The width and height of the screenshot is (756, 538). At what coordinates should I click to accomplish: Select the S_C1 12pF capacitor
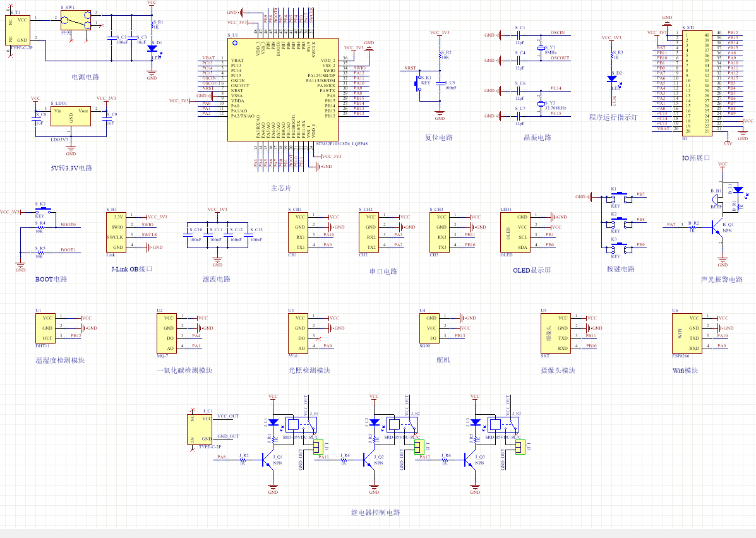coord(519,35)
